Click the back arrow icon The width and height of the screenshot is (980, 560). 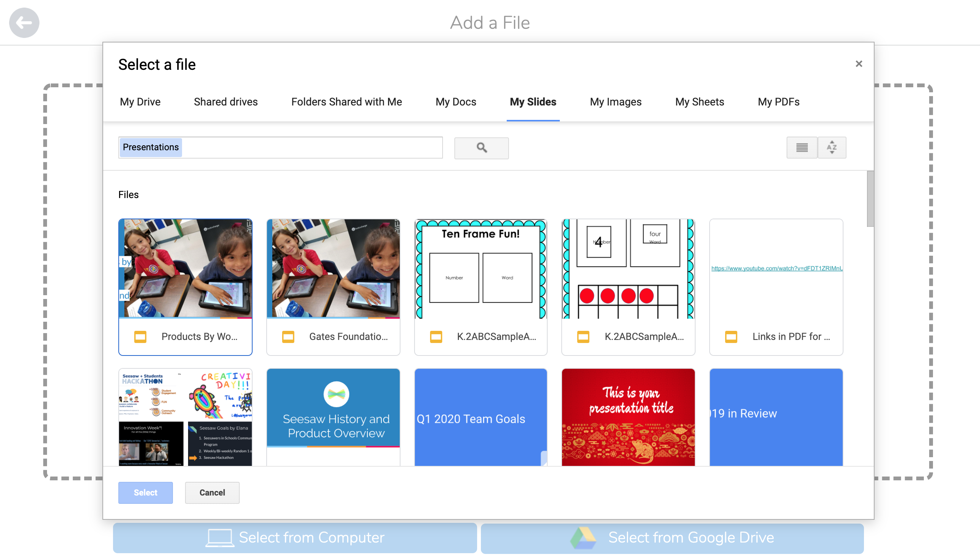tap(24, 23)
